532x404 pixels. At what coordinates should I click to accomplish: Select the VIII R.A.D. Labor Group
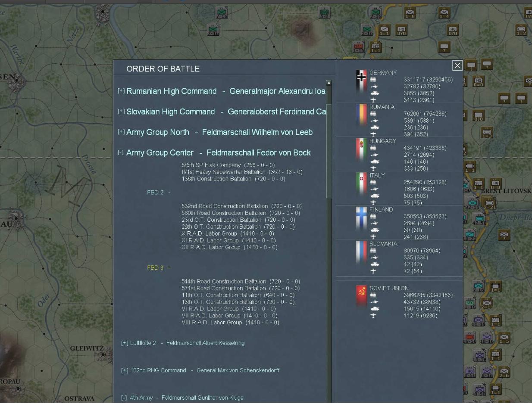pyautogui.click(x=230, y=322)
